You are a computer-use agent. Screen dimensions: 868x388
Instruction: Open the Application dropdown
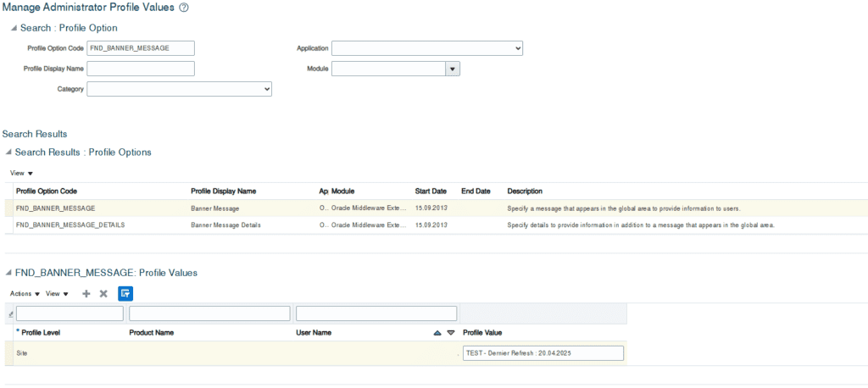pos(426,48)
